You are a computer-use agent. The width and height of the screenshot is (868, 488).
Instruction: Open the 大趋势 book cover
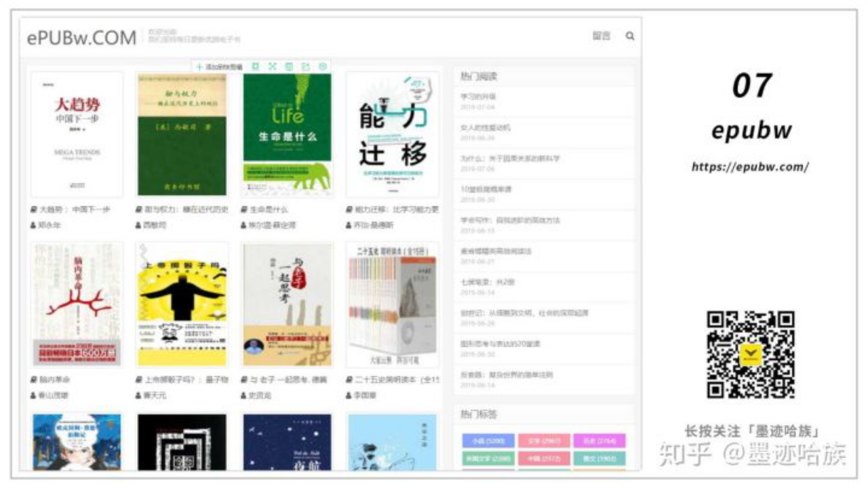pos(77,134)
